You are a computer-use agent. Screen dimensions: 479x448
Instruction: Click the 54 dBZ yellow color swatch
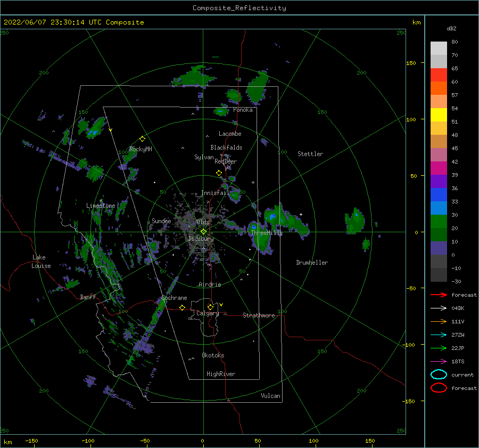pyautogui.click(x=439, y=115)
